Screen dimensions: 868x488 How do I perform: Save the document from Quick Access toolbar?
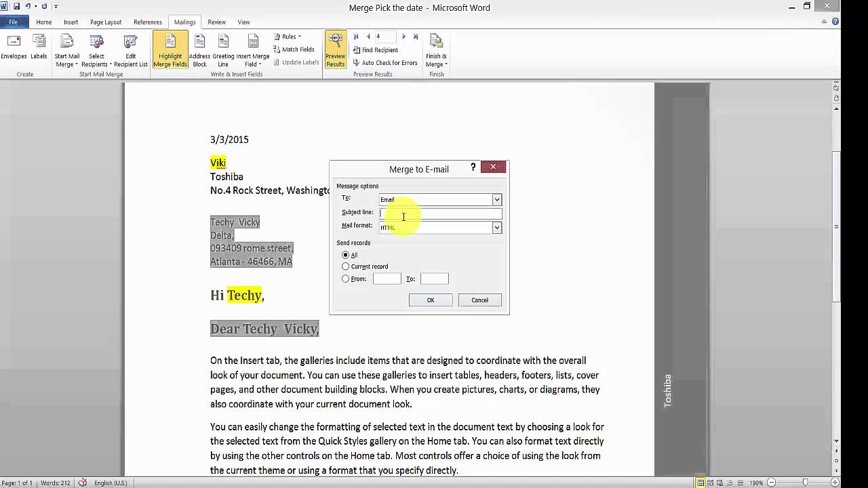[x=16, y=6]
